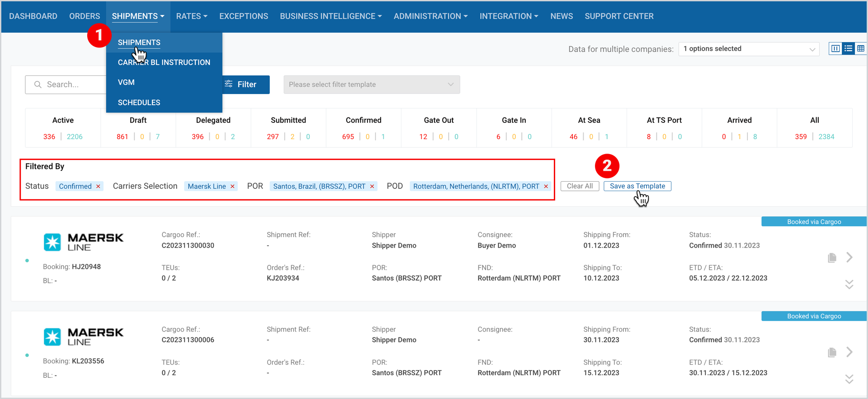Click the Maersk Line logo for booking HJ20948
This screenshot has height=399, width=868.
tap(84, 242)
